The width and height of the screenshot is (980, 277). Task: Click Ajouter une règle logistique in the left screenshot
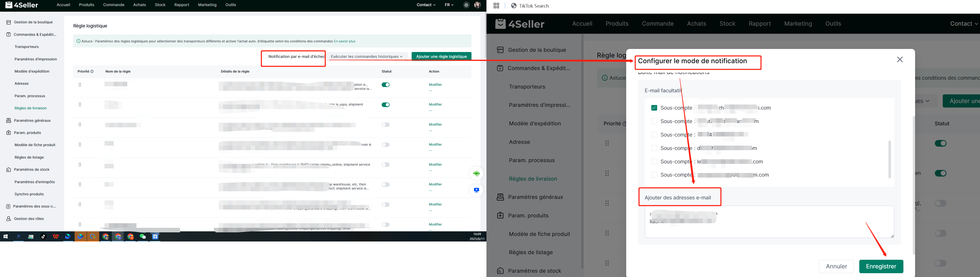tap(441, 57)
